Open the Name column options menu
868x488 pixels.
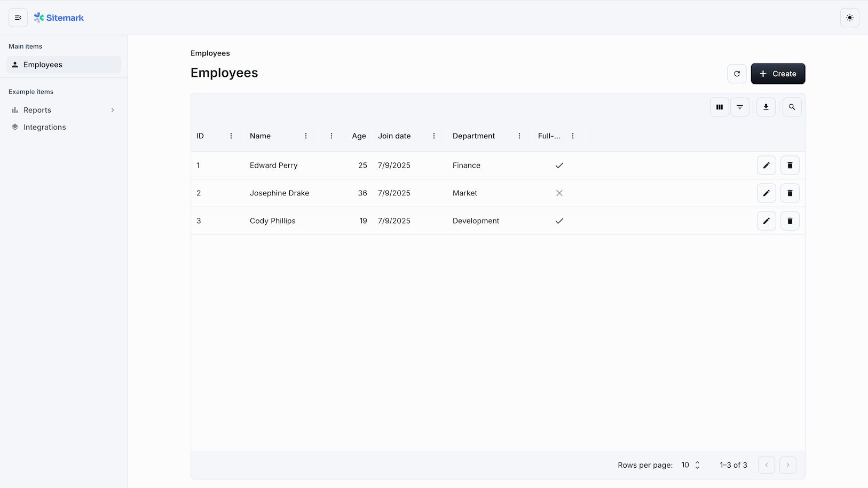click(305, 136)
